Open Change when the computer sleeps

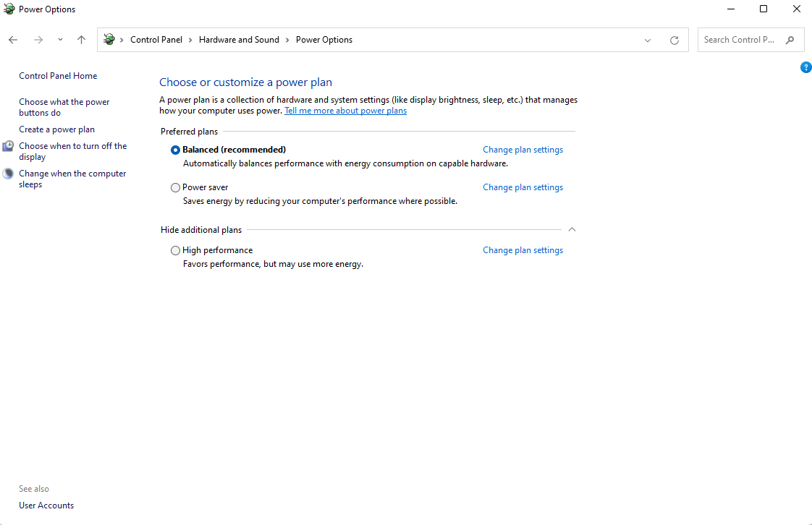(x=72, y=179)
